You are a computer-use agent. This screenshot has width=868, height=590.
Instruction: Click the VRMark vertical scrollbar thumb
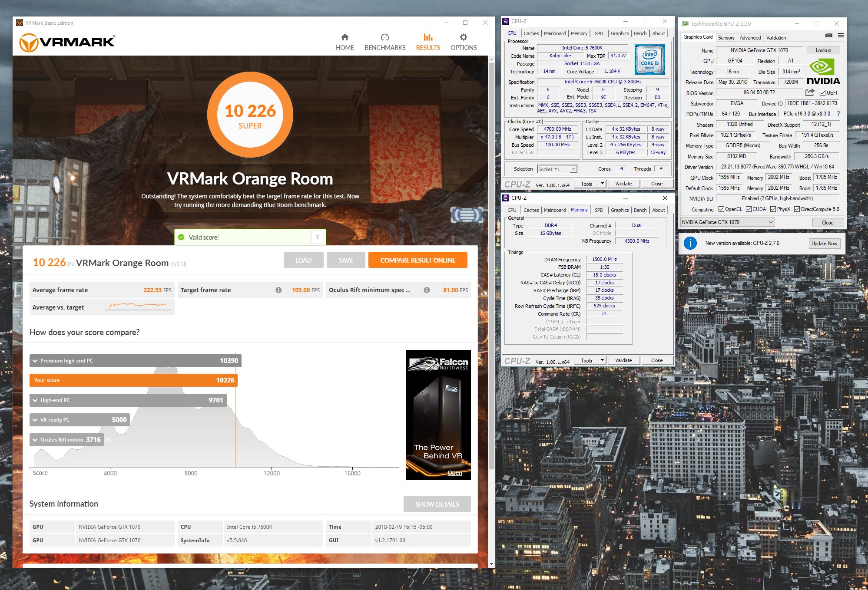click(x=491, y=266)
